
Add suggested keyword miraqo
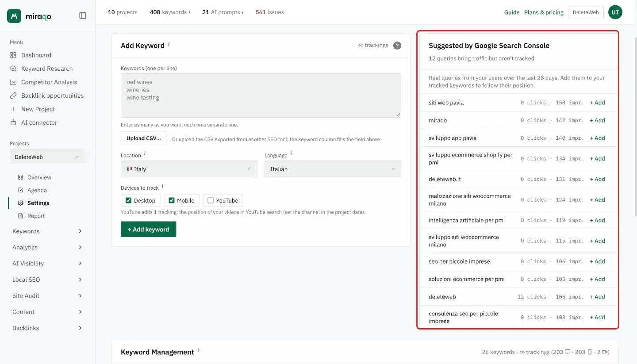point(597,120)
